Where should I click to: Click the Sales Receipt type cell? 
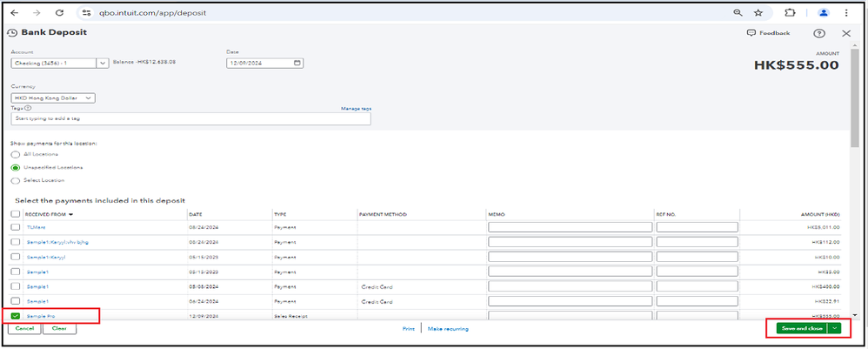click(x=289, y=316)
